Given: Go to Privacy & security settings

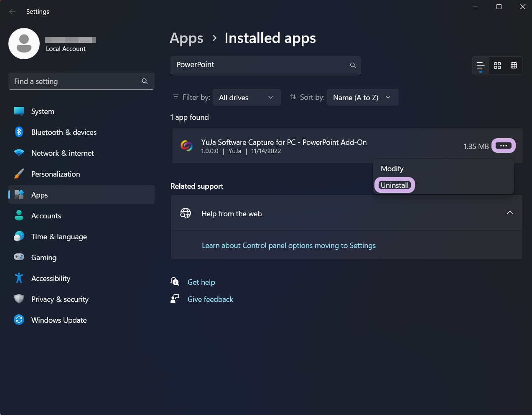Looking at the screenshot, I should coord(81,299).
